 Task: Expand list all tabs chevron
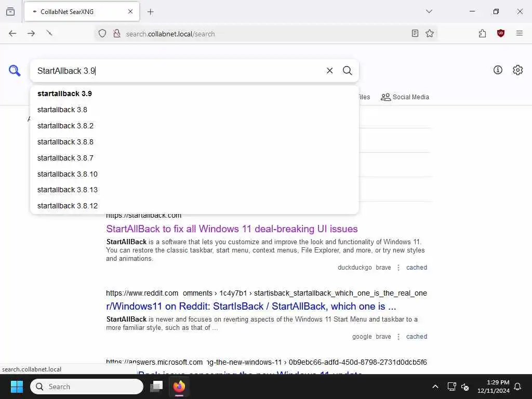coord(429,11)
